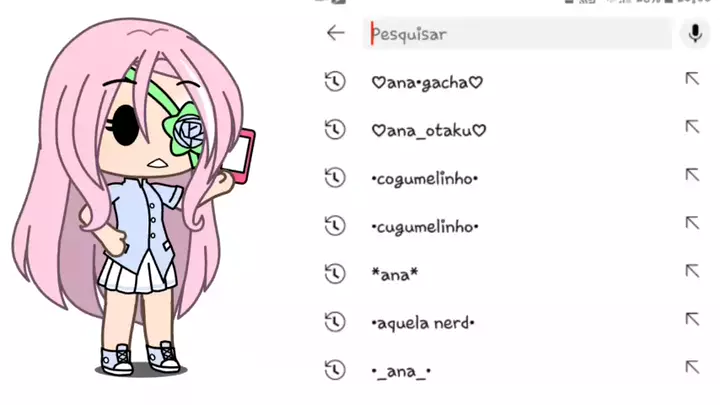Activate the microphone voice search icon
This screenshot has width=720, height=405.
point(695,34)
